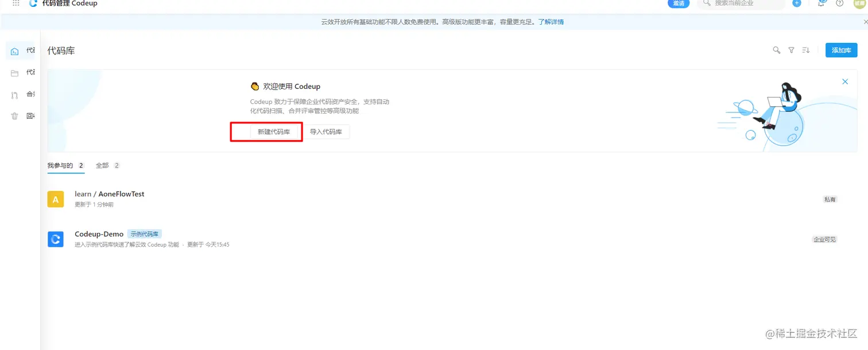The width and height of the screenshot is (868, 350).
Task: Click the 企业可见 visibility label
Action: 824,239
